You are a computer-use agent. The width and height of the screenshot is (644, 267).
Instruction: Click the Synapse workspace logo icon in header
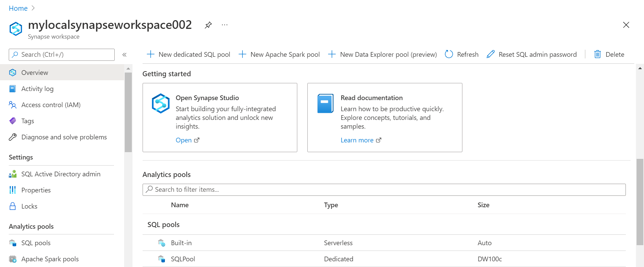[x=16, y=29]
